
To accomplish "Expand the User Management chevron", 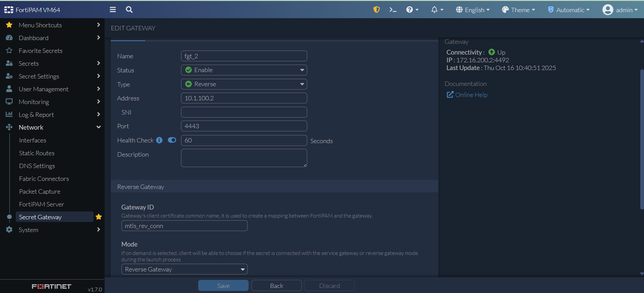I will (x=99, y=89).
